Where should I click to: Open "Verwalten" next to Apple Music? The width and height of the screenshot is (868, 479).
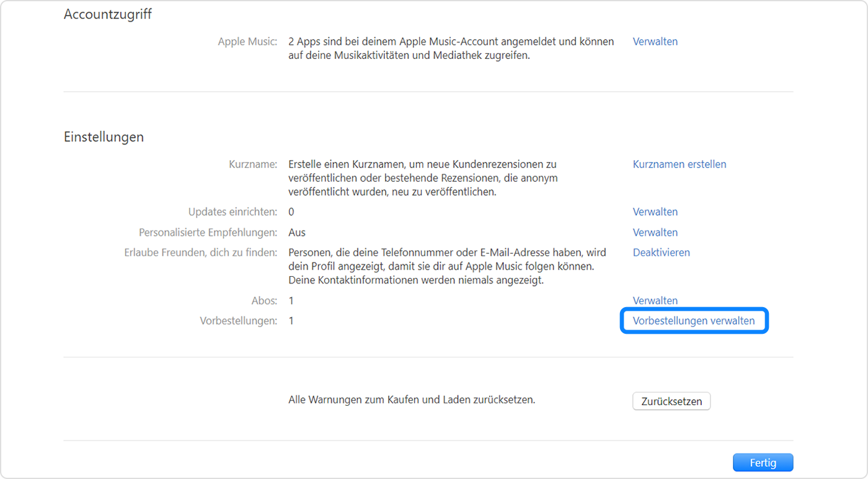click(655, 41)
